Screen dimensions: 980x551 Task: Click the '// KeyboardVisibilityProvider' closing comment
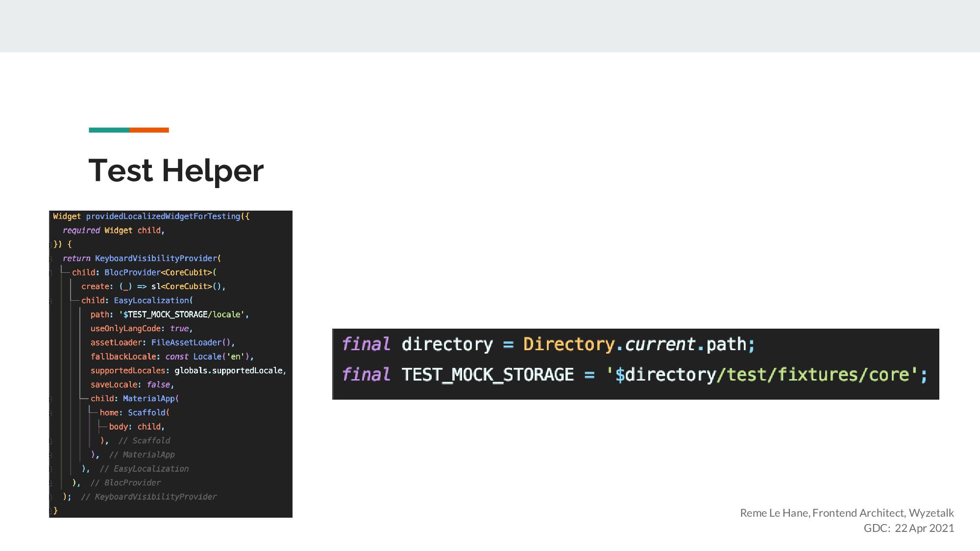(x=149, y=497)
